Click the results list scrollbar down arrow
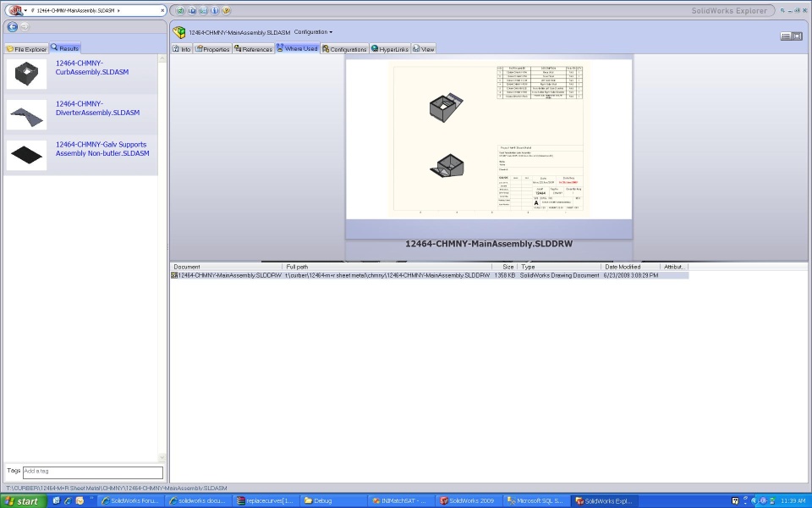 (x=162, y=457)
